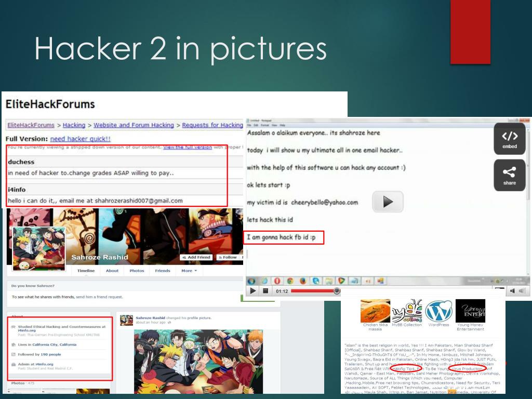Open the posted anime profile picture image
Screen dimensions: 532x399
(x=198, y=362)
